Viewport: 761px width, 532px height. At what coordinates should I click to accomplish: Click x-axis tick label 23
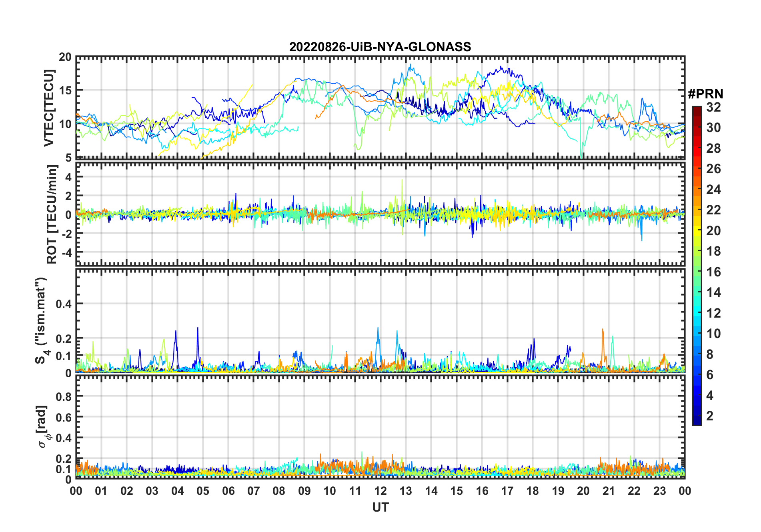(659, 491)
